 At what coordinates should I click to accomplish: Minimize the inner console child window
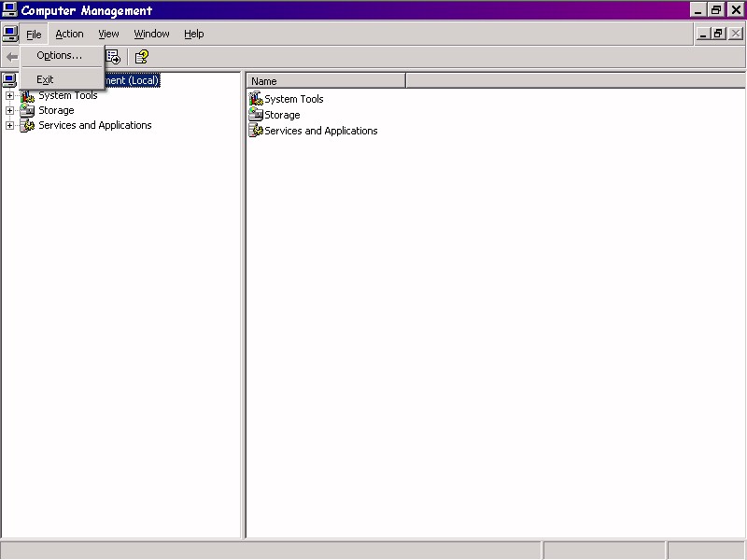click(x=703, y=34)
